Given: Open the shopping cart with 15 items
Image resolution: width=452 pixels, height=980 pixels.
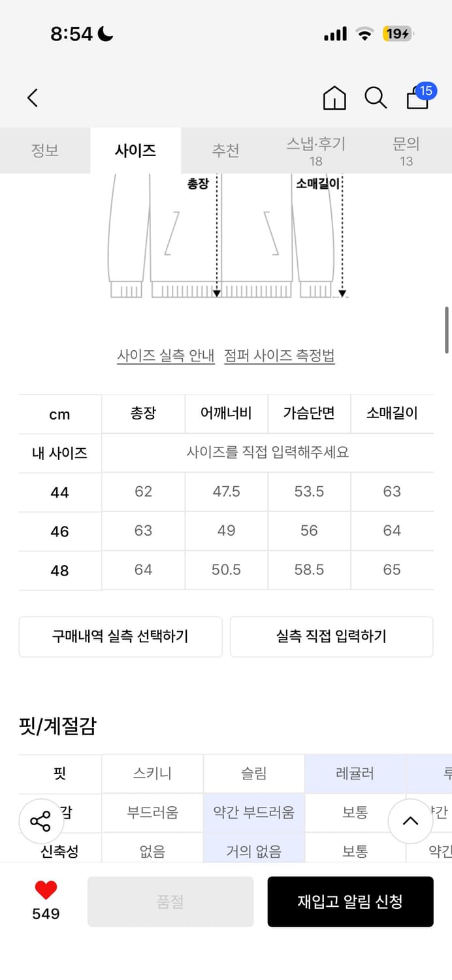Looking at the screenshot, I should pyautogui.click(x=416, y=99).
